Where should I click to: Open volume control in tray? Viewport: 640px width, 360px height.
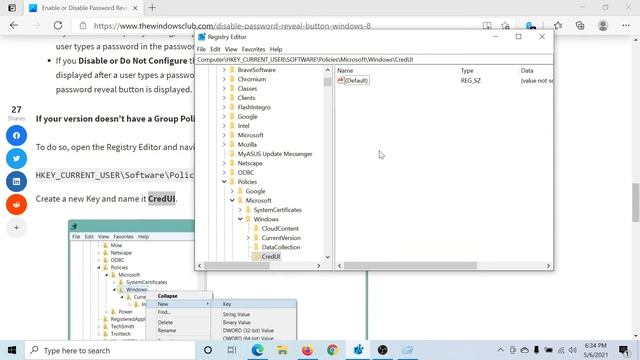click(573, 350)
